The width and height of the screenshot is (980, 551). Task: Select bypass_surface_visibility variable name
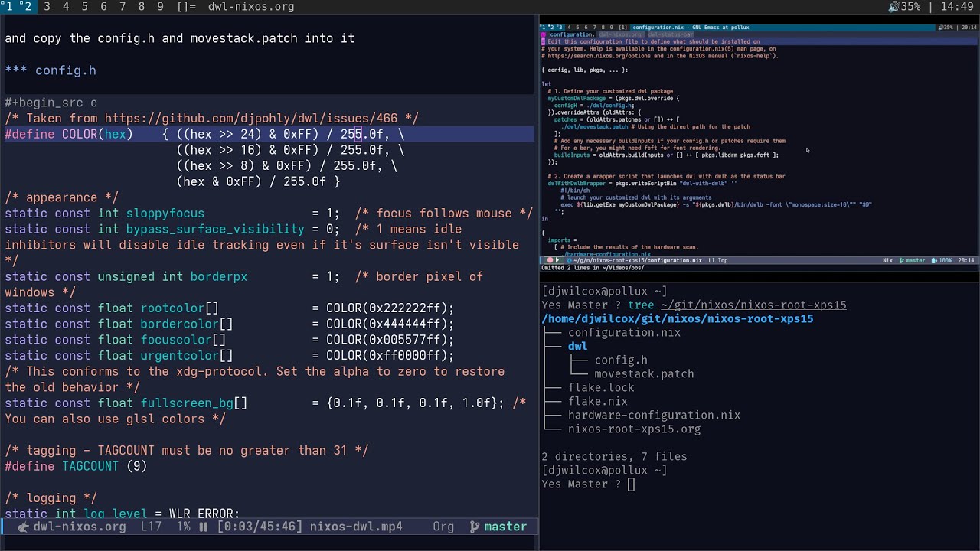click(215, 229)
